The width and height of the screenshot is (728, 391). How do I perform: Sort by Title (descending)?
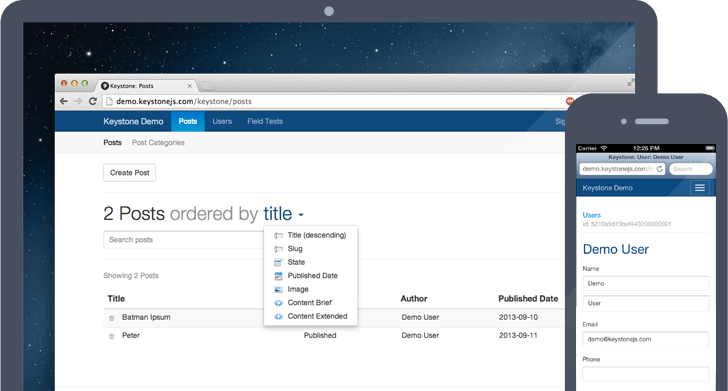point(317,235)
